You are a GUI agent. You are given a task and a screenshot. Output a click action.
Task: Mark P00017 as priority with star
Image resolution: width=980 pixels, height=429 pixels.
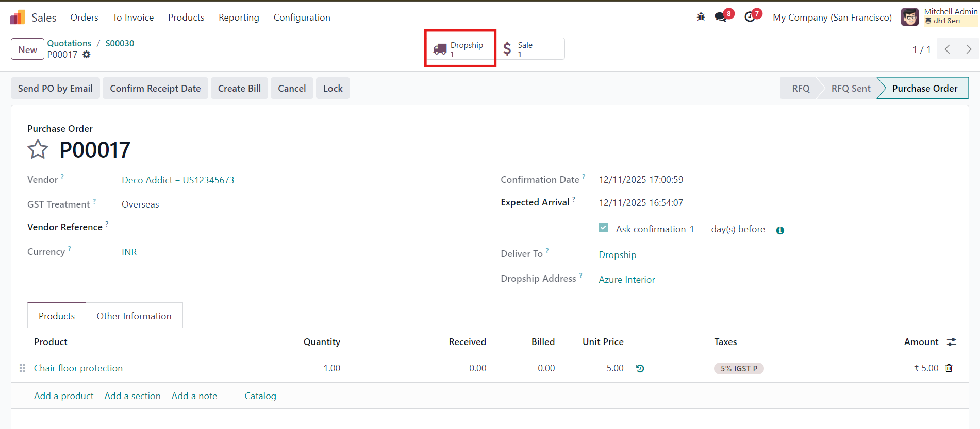click(x=38, y=150)
